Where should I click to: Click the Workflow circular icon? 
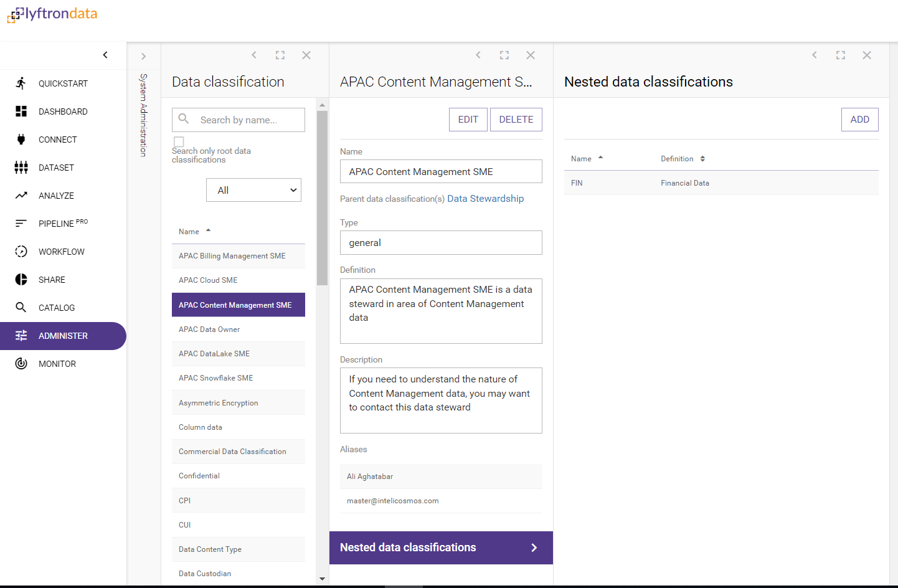pos(21,252)
